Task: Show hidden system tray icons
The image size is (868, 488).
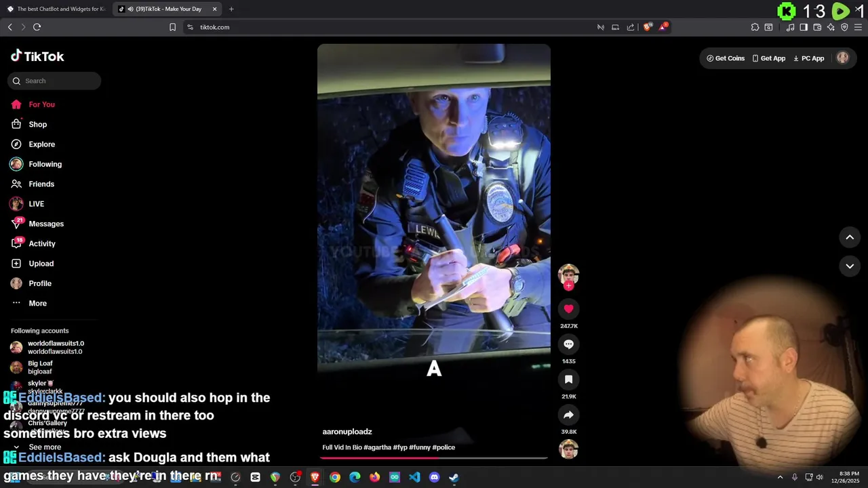Action: pyautogui.click(x=780, y=477)
